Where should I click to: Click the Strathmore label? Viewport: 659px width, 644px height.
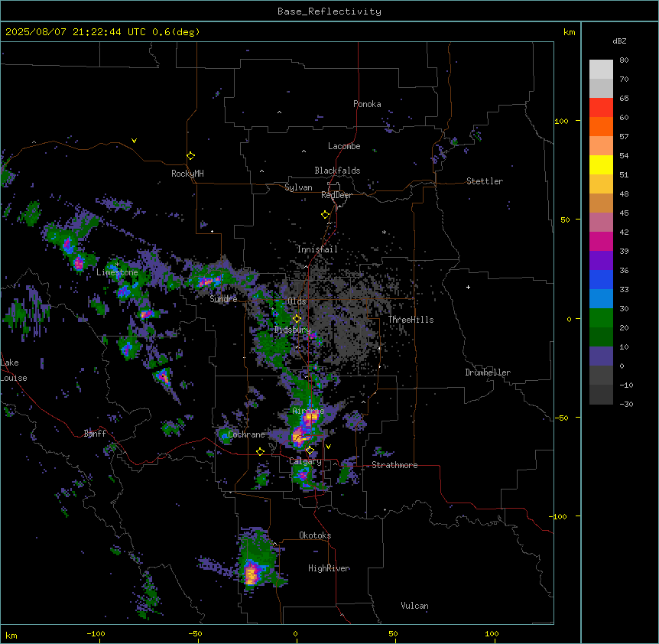click(394, 465)
